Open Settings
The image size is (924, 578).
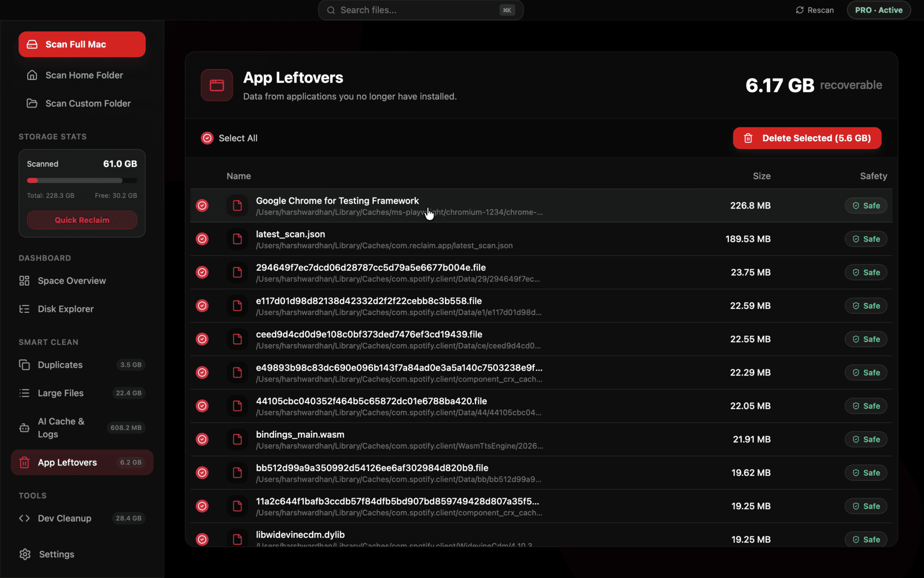pos(82,554)
